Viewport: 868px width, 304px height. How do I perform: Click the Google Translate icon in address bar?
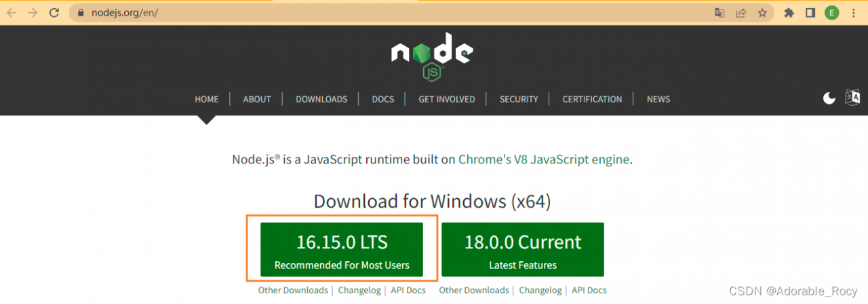719,13
